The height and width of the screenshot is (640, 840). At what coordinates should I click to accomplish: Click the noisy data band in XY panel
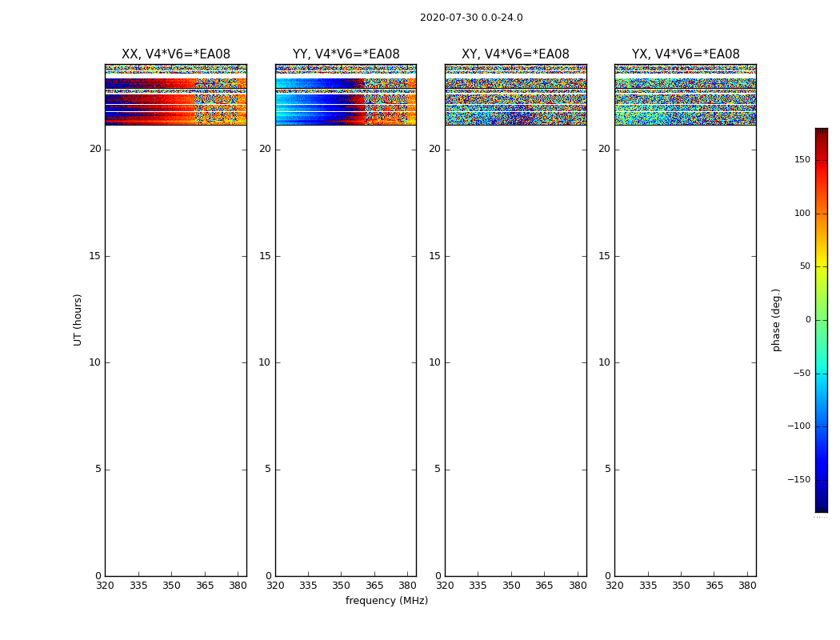point(515,100)
